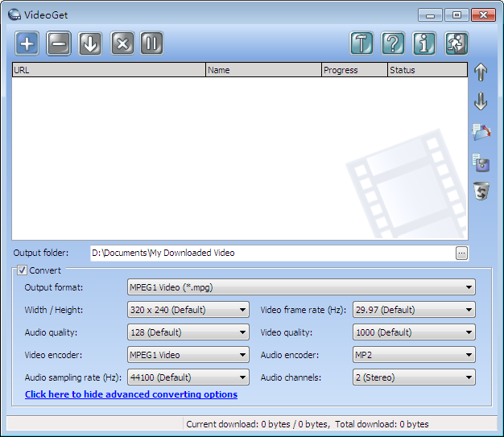Click 'Click here to hide advanced converting options' link

click(x=131, y=394)
